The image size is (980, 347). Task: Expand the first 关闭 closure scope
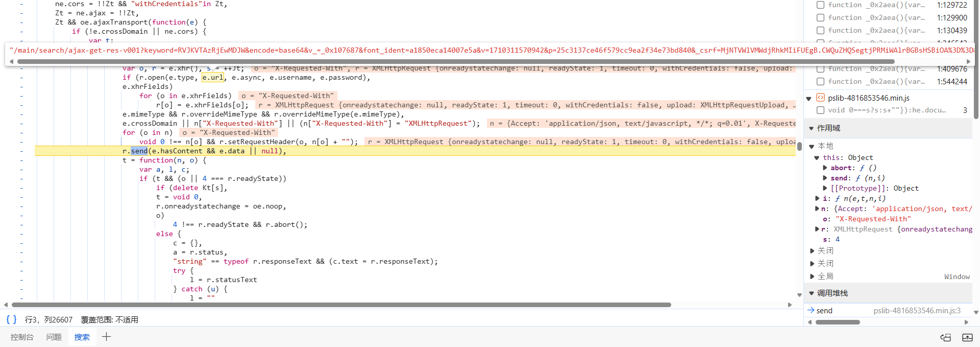[812, 250]
